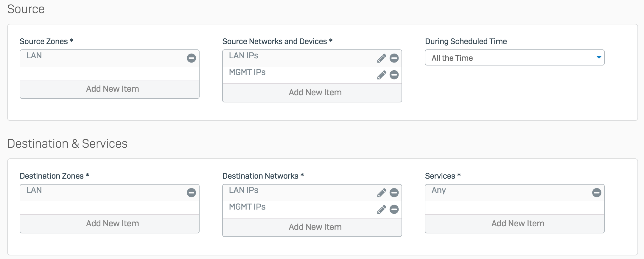Screen dimensions: 644x259
Task: Remove MGMT IPs from Destination Networks
Action: tap(394, 209)
